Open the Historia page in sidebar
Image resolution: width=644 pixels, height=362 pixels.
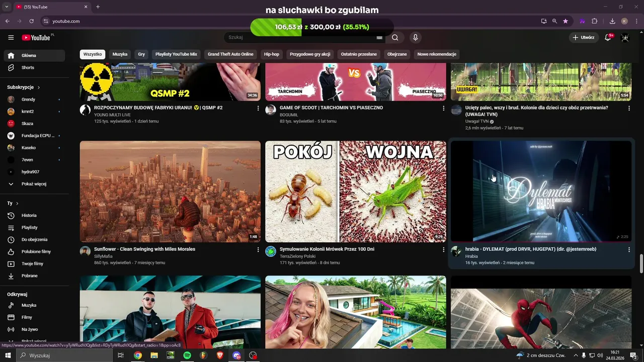coord(34,215)
